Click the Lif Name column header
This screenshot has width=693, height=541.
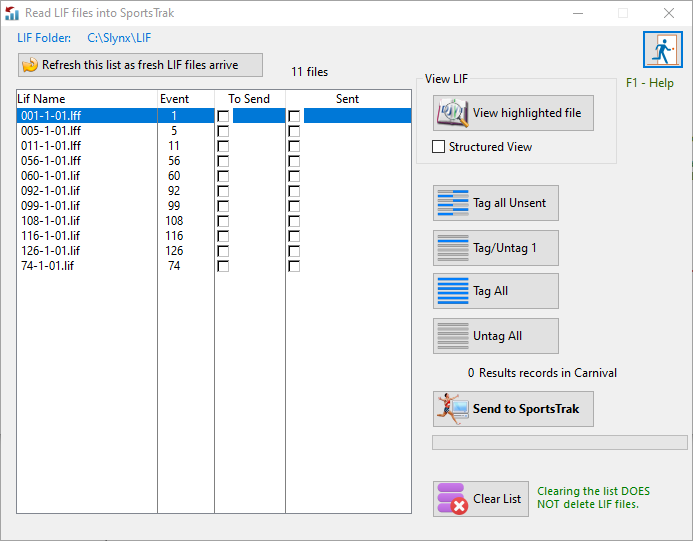[87, 99]
